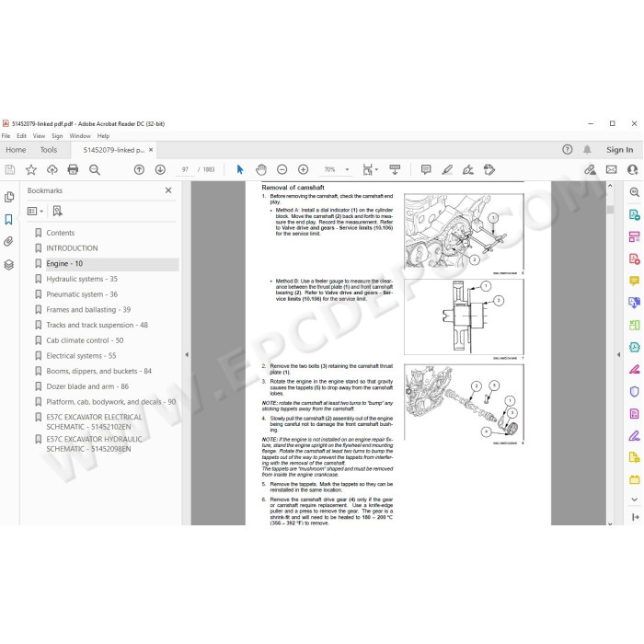Image resolution: width=644 pixels, height=644 pixels.
Task: Choose the Selection arrow tool
Action: [x=240, y=169]
